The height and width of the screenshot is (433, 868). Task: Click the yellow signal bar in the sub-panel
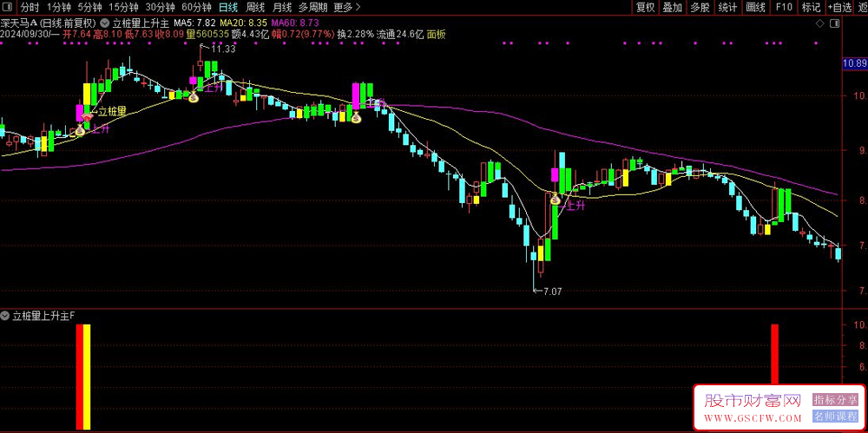point(86,377)
